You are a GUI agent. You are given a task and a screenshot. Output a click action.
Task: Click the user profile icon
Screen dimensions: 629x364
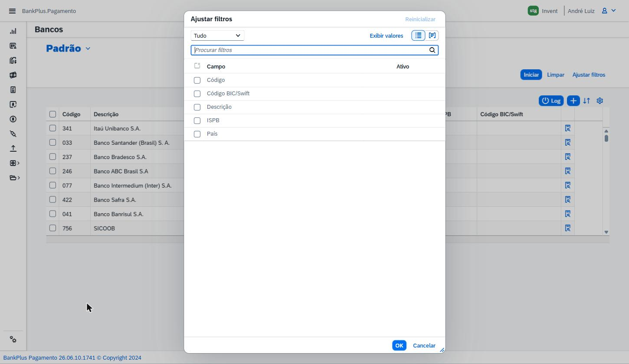point(604,11)
